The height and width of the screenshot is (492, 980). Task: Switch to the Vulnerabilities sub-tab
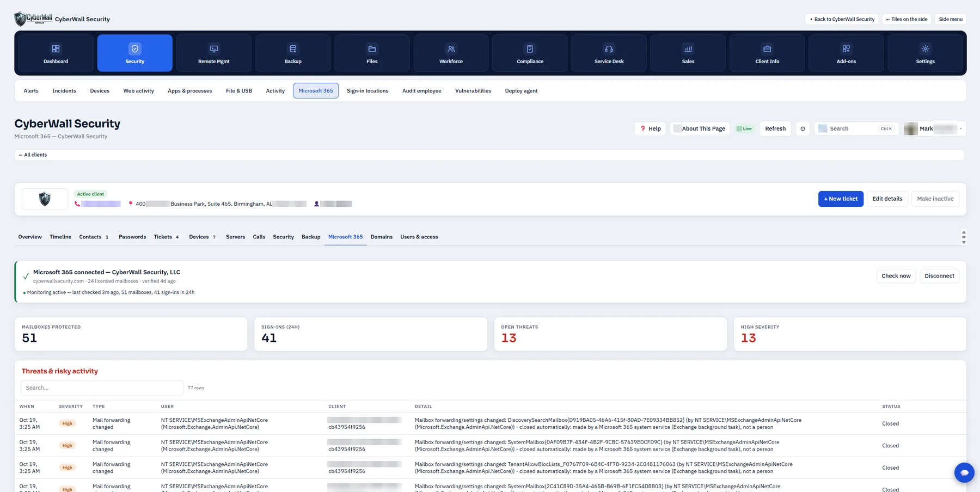tap(473, 91)
